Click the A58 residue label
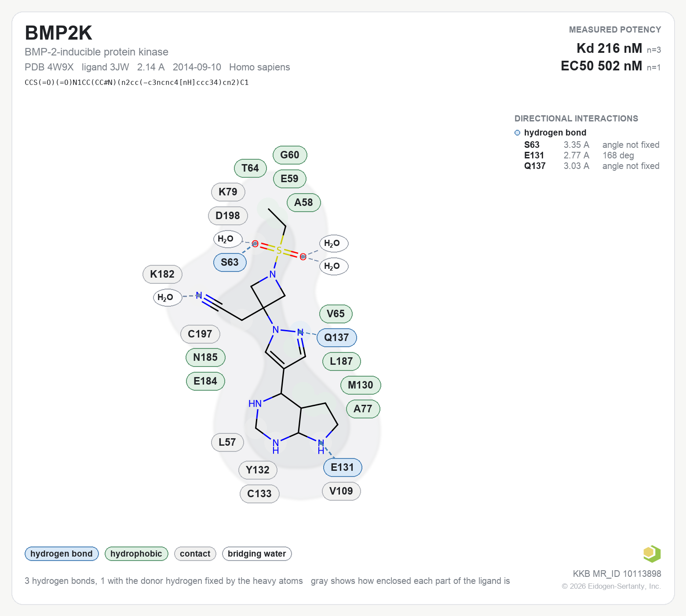Viewport: 686px width, 616px height. [303, 202]
